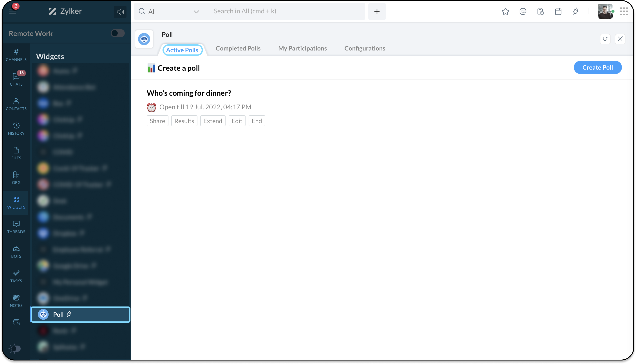Toggle the Remote Work switch
This screenshot has height=364, width=636.
pyautogui.click(x=117, y=33)
